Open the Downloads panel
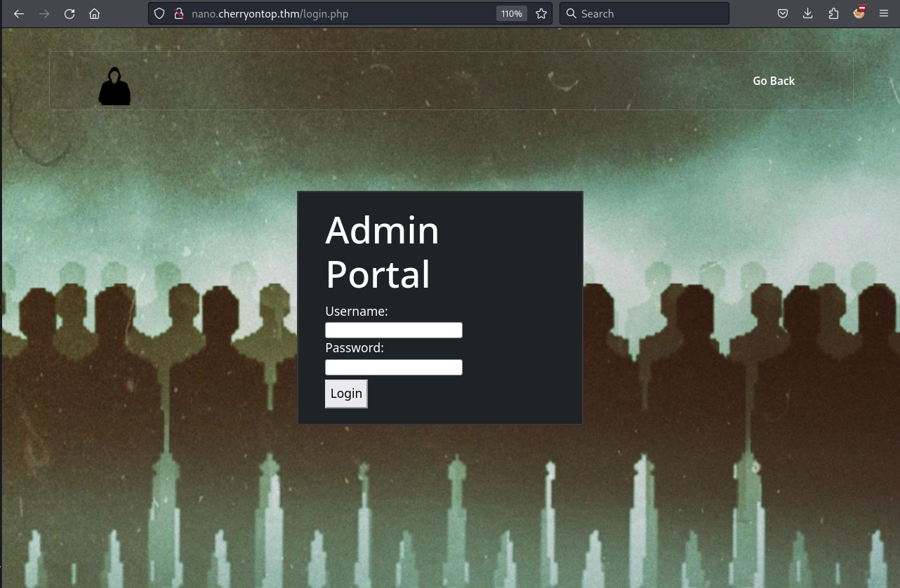900x588 pixels. [808, 13]
